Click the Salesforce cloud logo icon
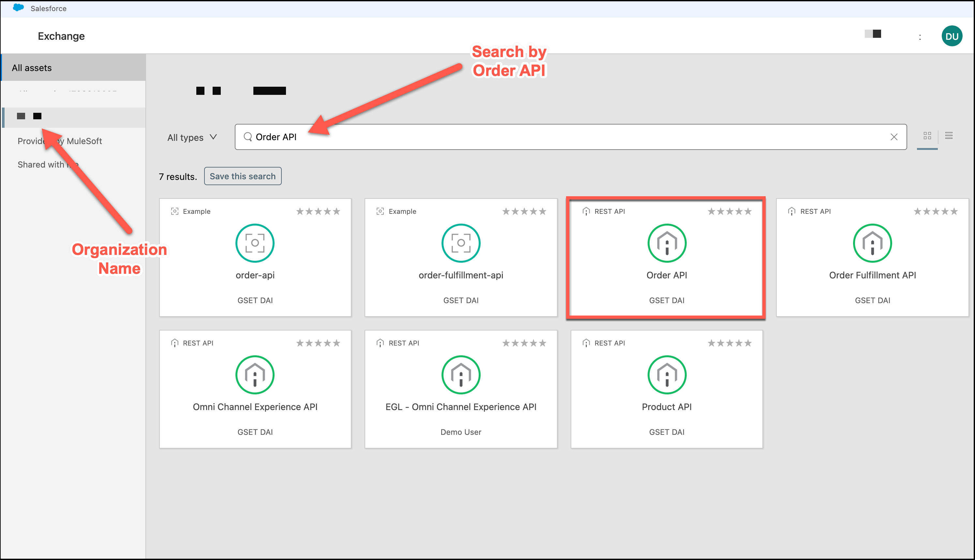 [x=18, y=8]
